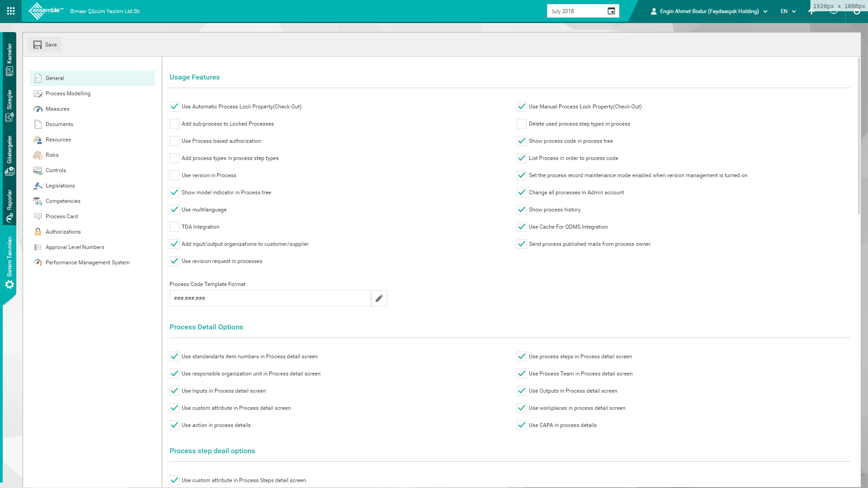Viewport: 868px width, 488px height.
Task: Click the calendar icon beside July 2018
Action: coord(611,11)
